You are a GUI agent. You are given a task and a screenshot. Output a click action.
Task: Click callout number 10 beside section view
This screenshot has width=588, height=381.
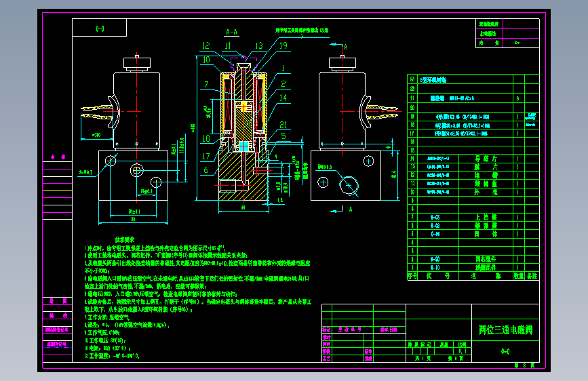[206, 60]
